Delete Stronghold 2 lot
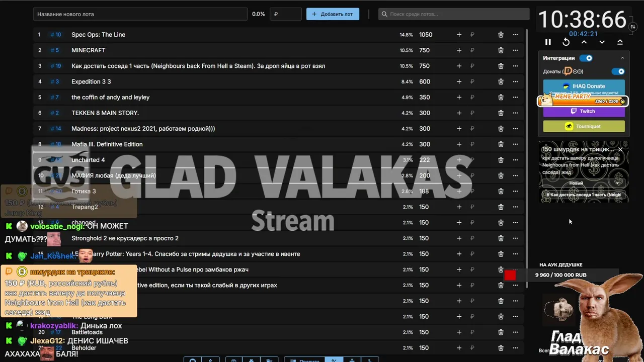Screen dimensions: 644x362 coord(501,238)
